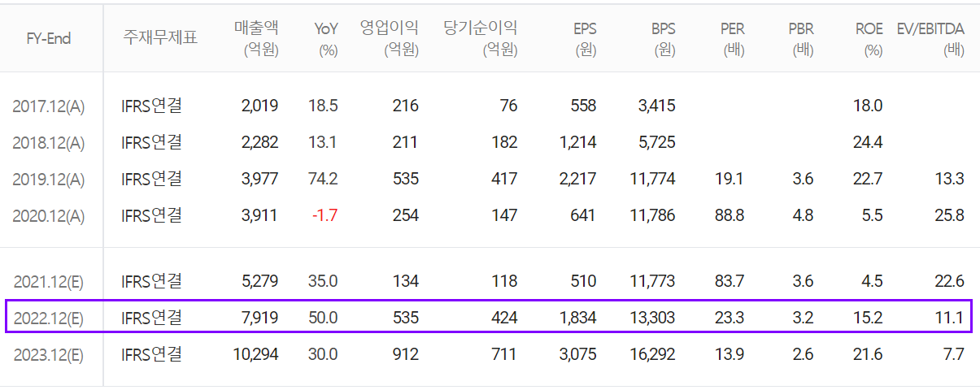Click operating profit 134 for 2021

406,281
